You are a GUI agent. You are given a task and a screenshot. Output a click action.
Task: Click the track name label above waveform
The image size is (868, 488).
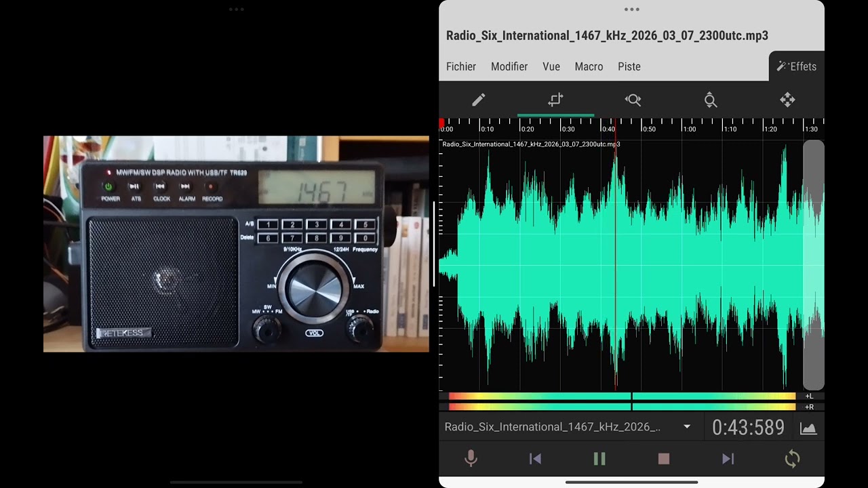[531, 144]
